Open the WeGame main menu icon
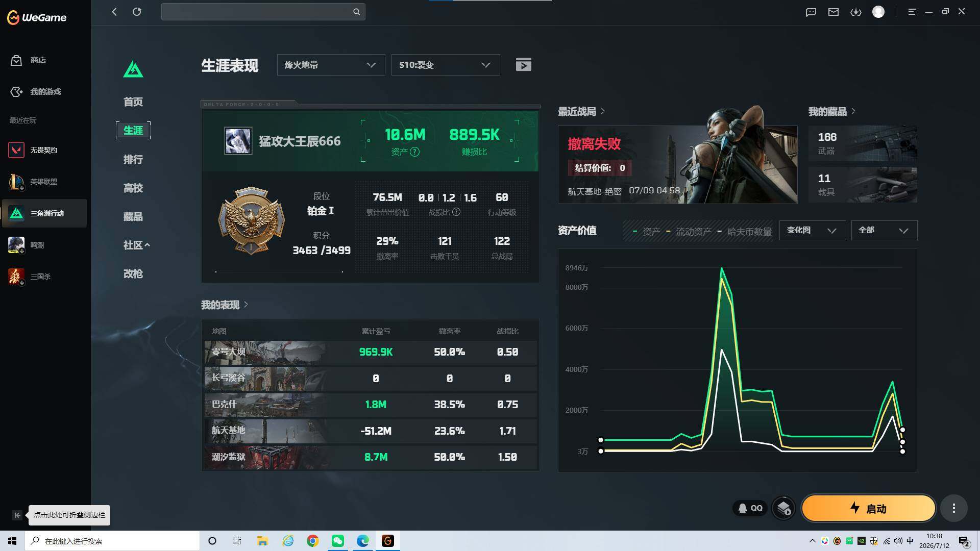This screenshot has width=980, height=551. [912, 12]
